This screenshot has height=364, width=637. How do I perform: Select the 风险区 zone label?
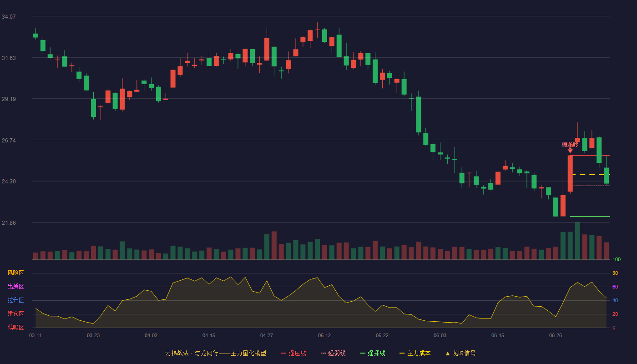15,273
